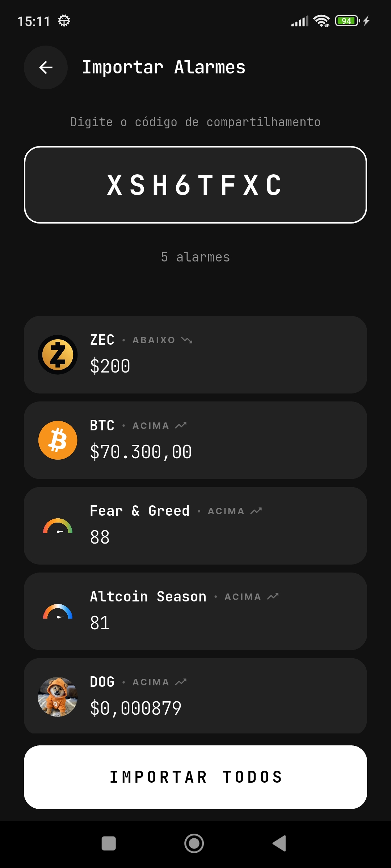Tap the Altcoin Season gauge icon

(x=58, y=612)
